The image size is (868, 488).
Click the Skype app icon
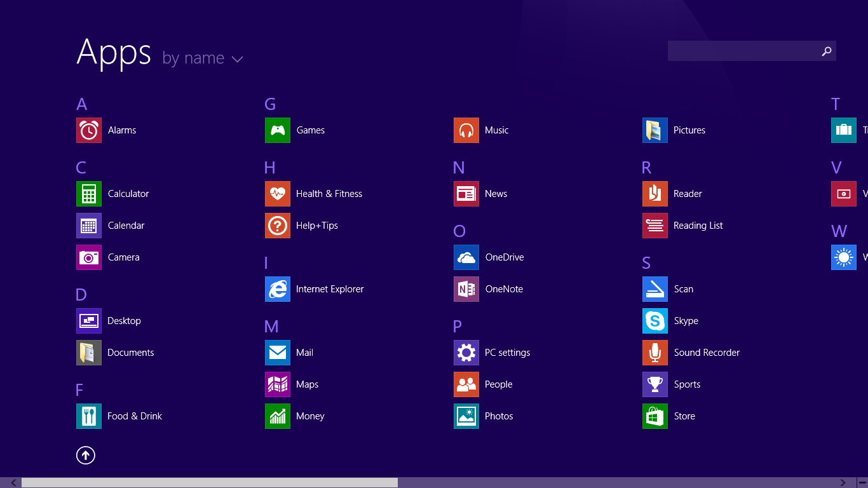(x=655, y=321)
